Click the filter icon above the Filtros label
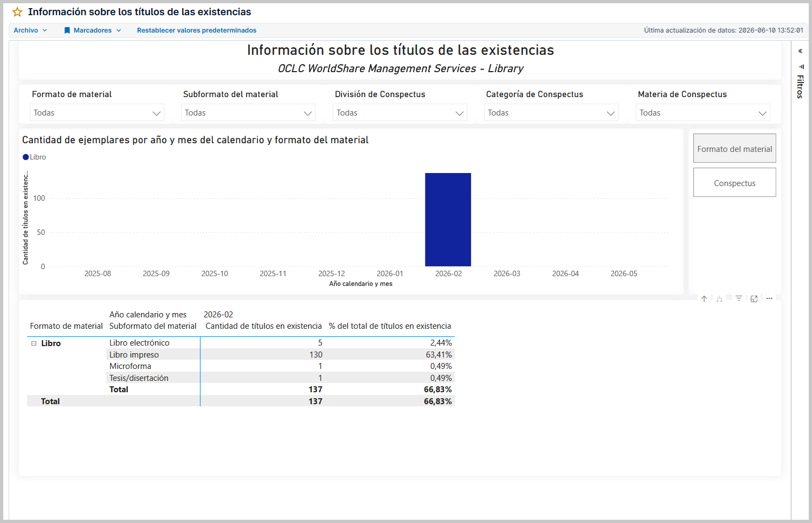 801,67
